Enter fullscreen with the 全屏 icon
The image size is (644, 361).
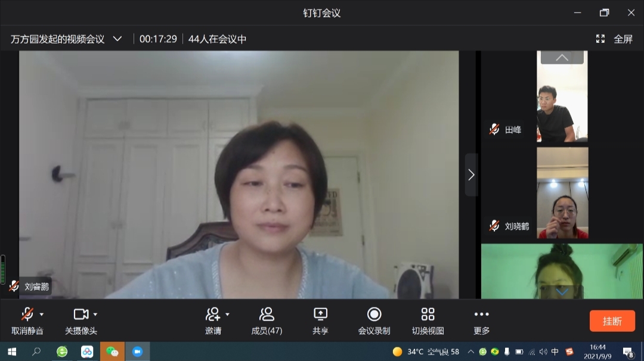click(x=600, y=39)
